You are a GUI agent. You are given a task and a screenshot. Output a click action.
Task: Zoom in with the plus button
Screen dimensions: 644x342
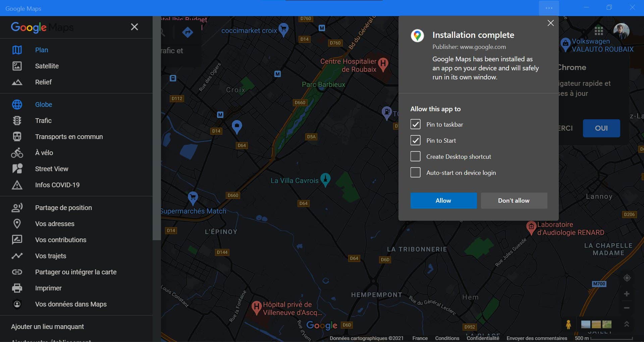point(627,294)
